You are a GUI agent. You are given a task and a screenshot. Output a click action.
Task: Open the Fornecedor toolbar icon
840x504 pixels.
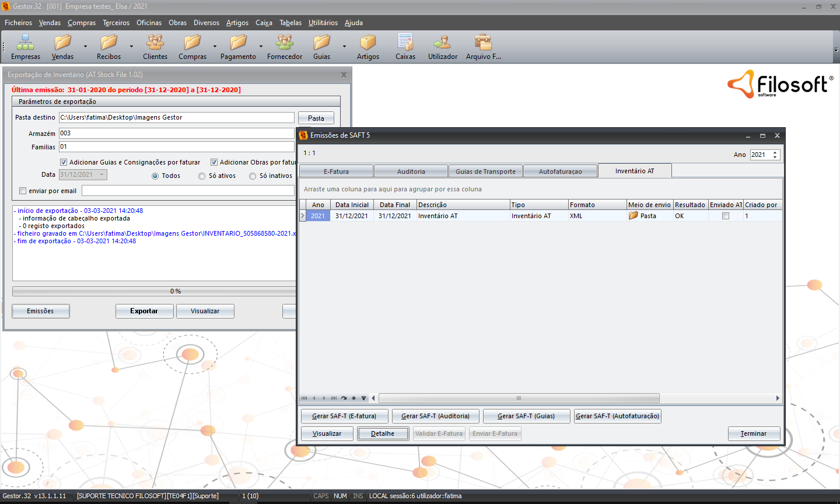[x=285, y=43]
